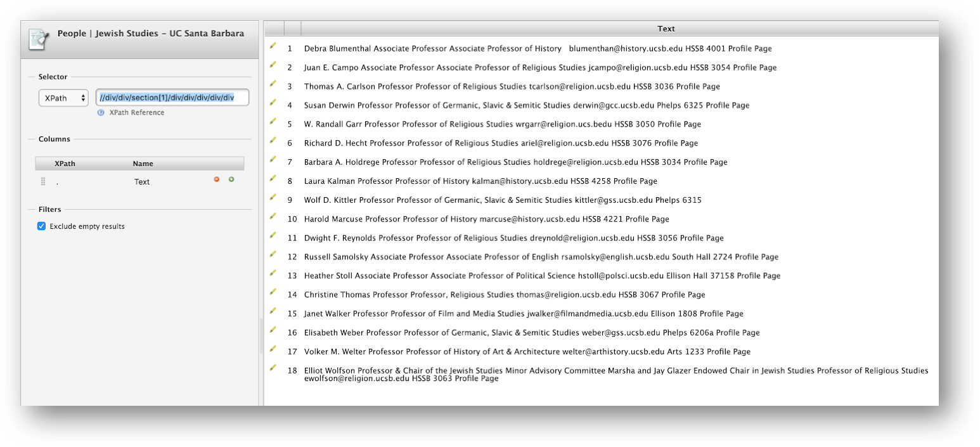980x447 pixels.
Task: Edit row 15 Janet Walker pencil icon
Action: coord(273,311)
